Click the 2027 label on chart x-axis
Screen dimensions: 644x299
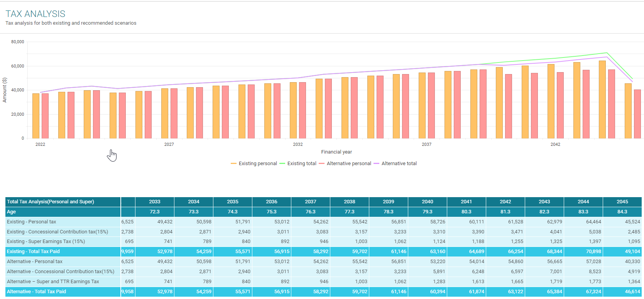[x=169, y=144]
